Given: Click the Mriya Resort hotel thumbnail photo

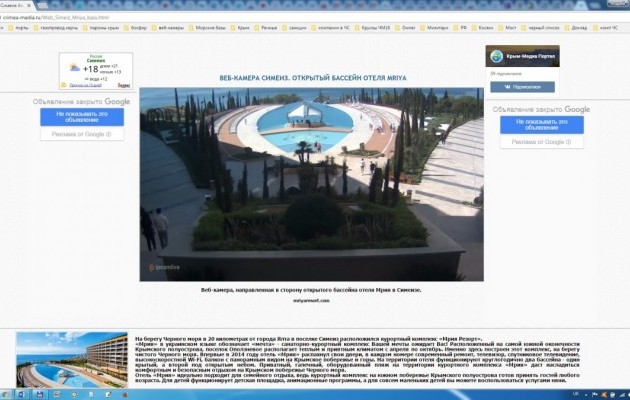Looking at the screenshot, I should (72, 359).
